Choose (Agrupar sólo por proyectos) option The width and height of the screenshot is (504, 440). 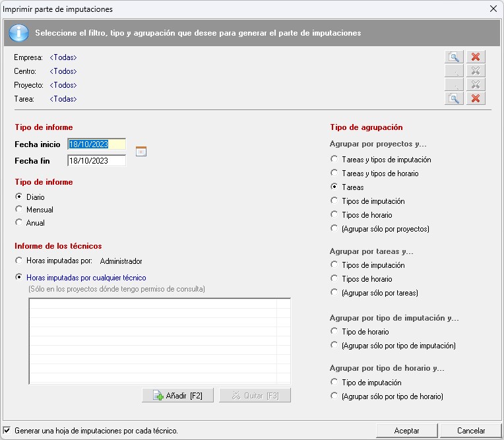[x=334, y=229]
